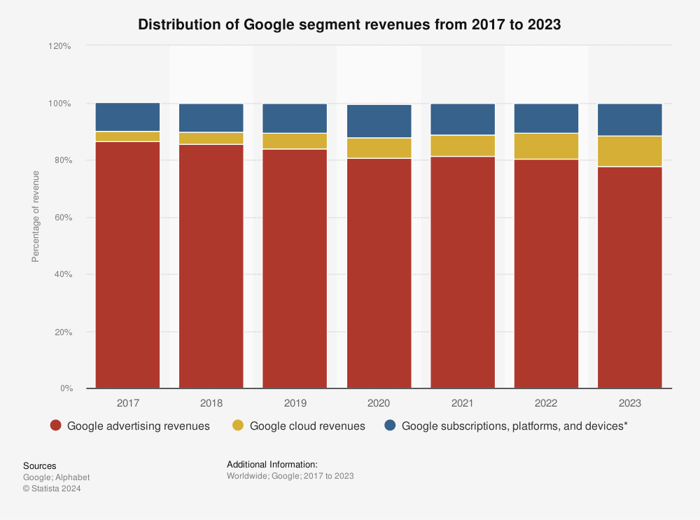Click the red Google advertising revenues legend dot
The image size is (700, 520).
(x=57, y=426)
